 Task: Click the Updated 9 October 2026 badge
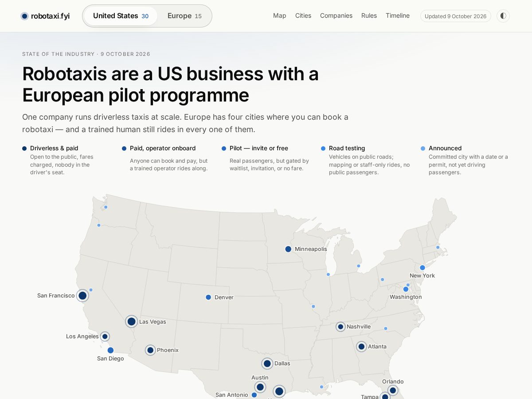click(456, 16)
